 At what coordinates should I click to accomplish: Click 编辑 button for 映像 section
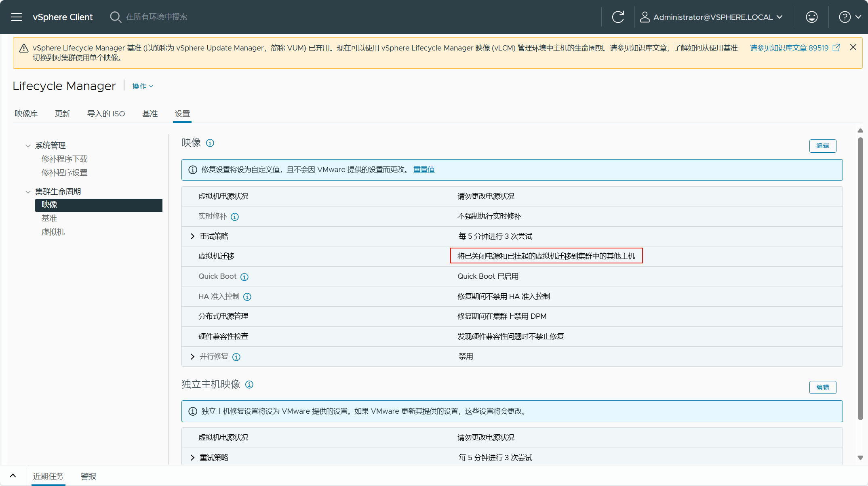[822, 146]
